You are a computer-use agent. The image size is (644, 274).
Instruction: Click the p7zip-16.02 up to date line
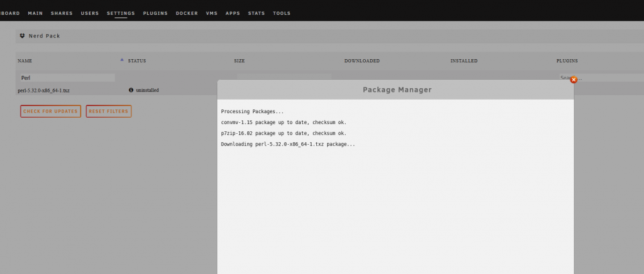(284, 133)
